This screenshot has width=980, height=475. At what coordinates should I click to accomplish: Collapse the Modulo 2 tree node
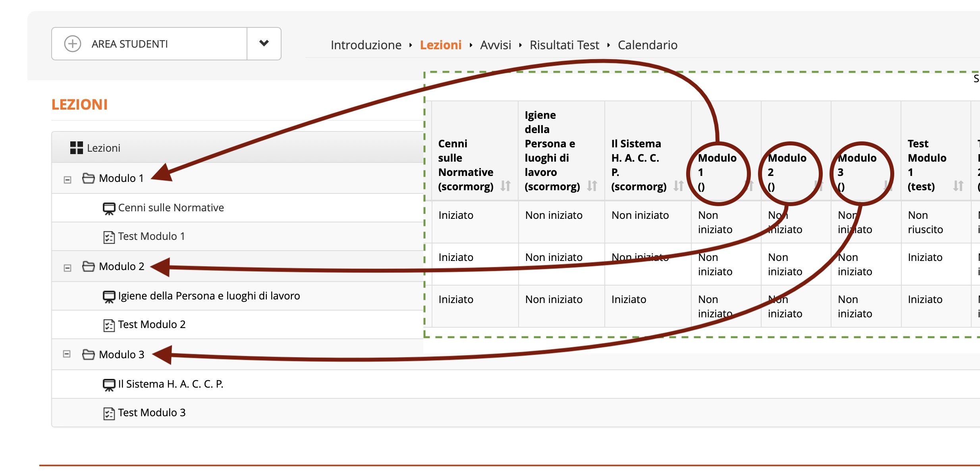(x=68, y=268)
